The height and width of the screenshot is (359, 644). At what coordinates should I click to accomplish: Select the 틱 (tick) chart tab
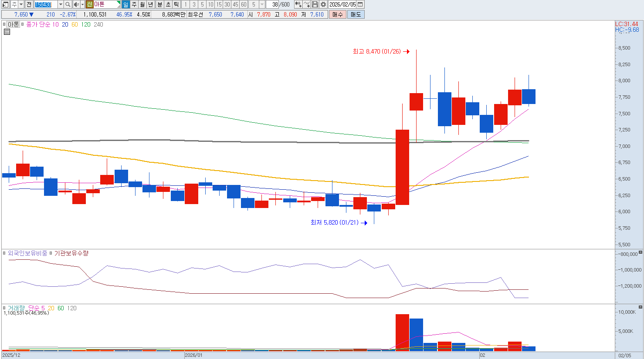pos(176,4)
